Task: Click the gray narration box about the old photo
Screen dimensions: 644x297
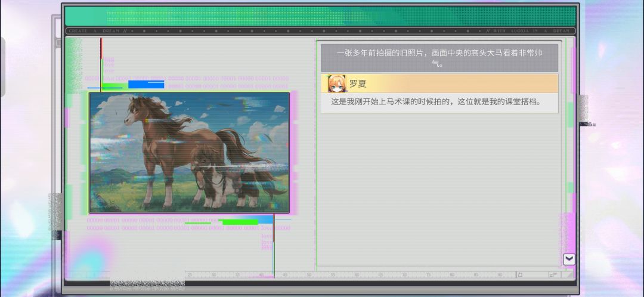Action: pos(439,58)
